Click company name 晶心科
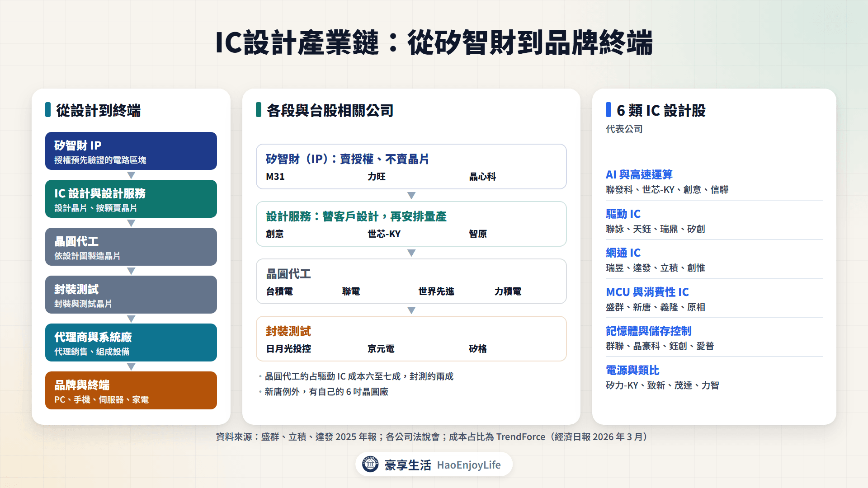Image resolution: width=868 pixels, height=488 pixels. click(482, 177)
